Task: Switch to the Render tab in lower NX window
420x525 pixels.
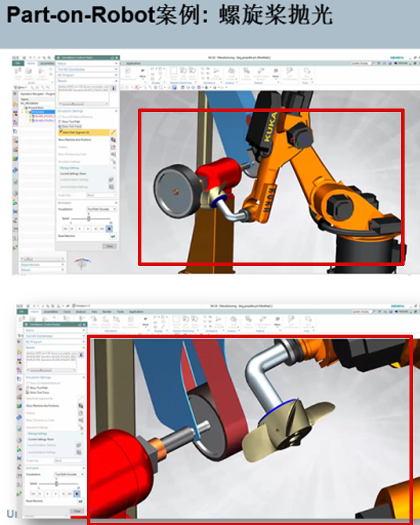Action: 106,312
